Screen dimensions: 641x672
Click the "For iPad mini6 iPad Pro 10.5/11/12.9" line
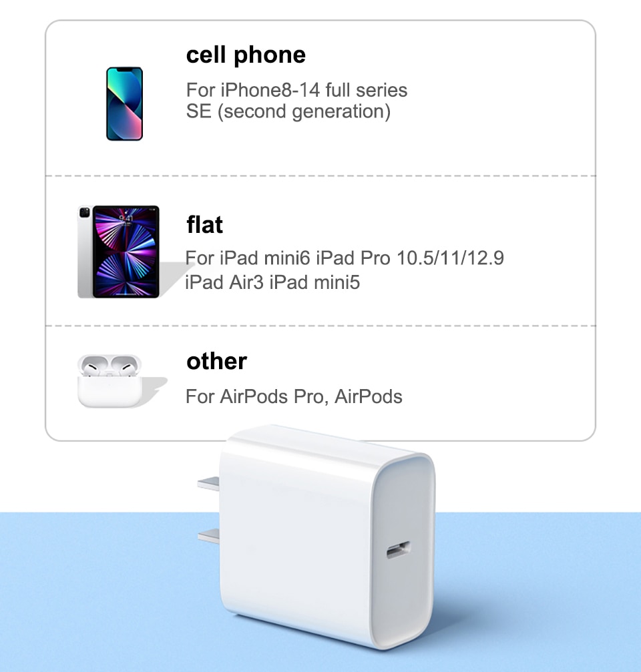(345, 258)
